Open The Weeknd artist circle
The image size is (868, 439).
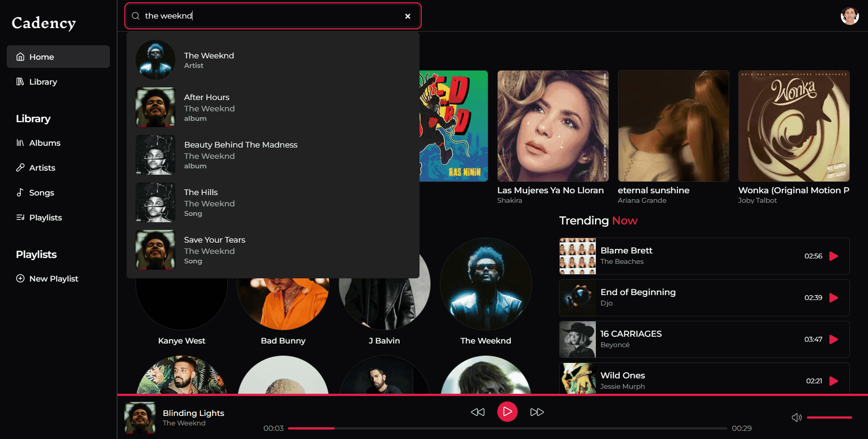point(486,284)
